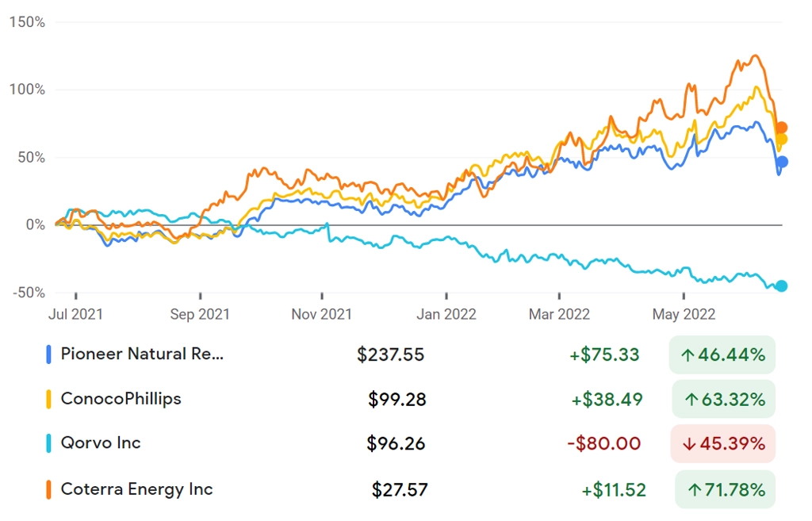Image resolution: width=812 pixels, height=521 pixels.
Task: Open Coterra Energy Inc listing
Action: click(x=136, y=489)
